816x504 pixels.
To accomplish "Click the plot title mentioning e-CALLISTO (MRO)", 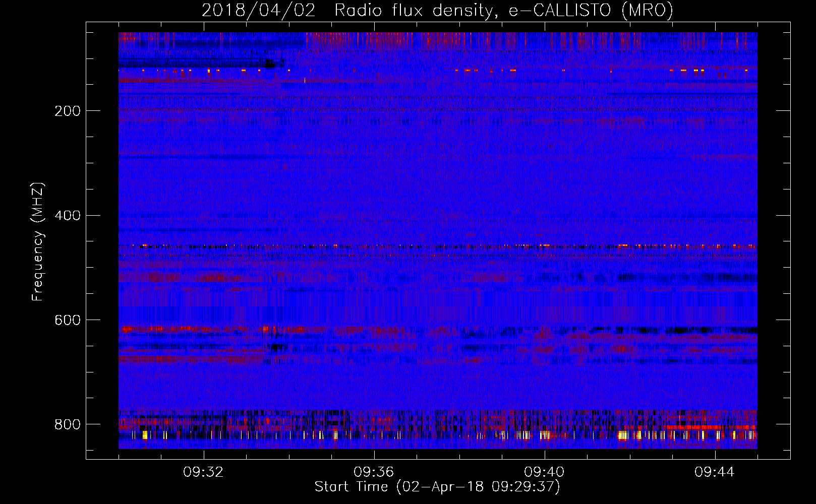I will click(437, 11).
